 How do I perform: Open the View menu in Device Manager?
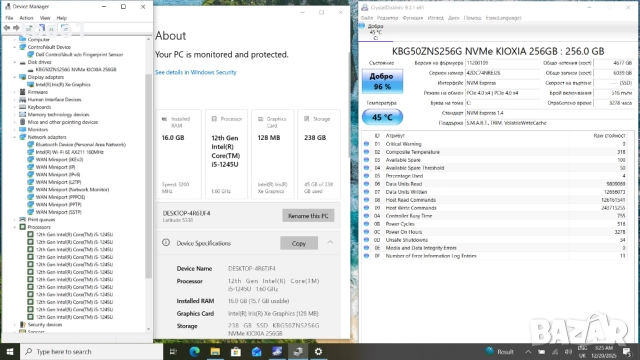pos(45,18)
